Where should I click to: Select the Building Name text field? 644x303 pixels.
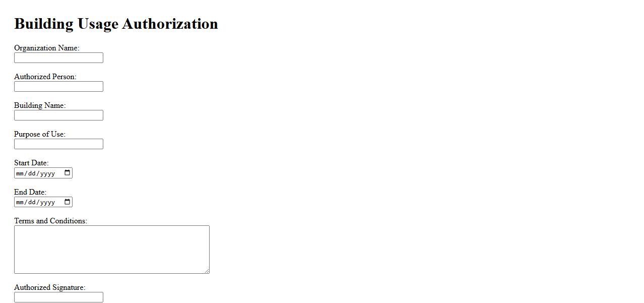coord(58,115)
